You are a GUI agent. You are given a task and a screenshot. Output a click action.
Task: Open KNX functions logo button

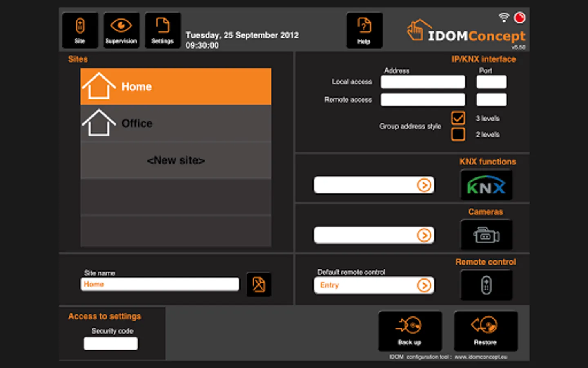tap(486, 185)
